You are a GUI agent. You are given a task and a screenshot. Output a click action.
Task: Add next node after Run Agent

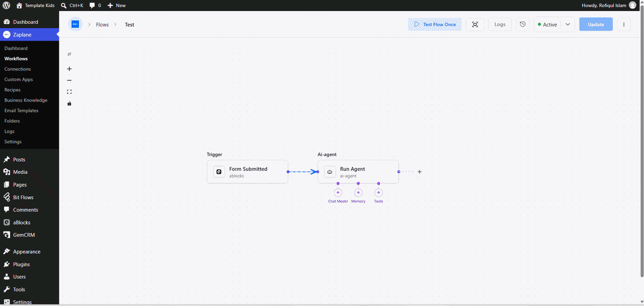coord(420,172)
